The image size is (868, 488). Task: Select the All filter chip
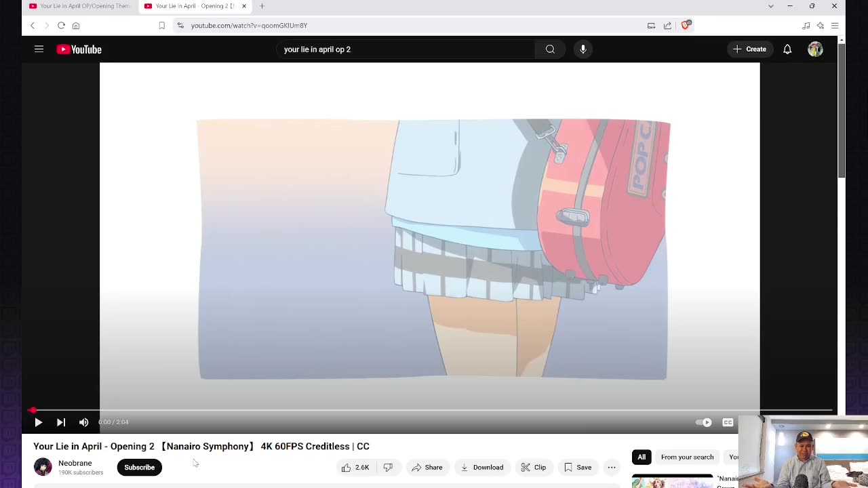tap(642, 457)
